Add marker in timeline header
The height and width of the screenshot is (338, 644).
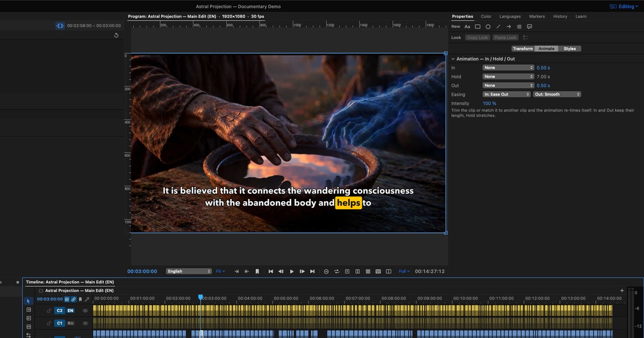pyautogui.click(x=80, y=299)
